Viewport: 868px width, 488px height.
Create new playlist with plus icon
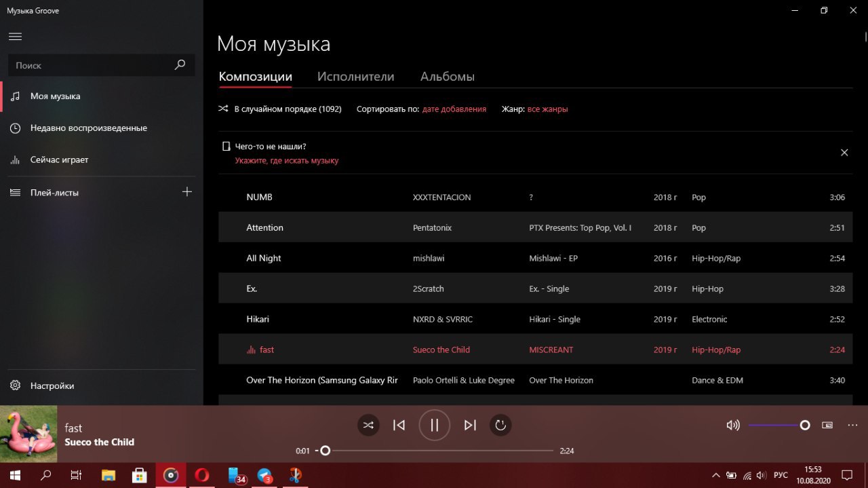click(x=187, y=192)
